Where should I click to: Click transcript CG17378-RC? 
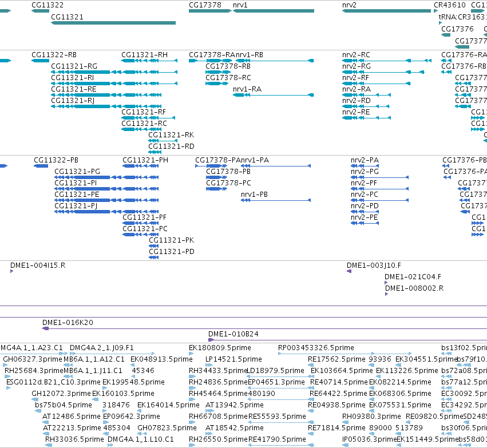(x=228, y=78)
